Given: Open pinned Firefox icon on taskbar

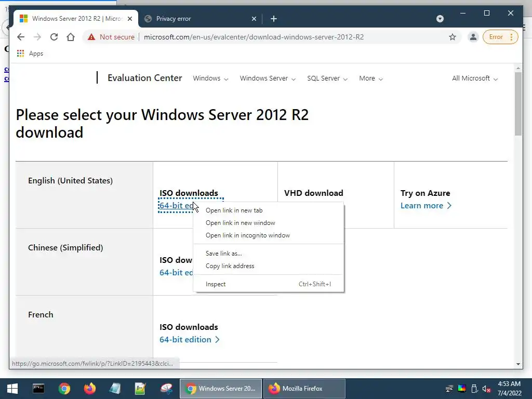Looking at the screenshot, I should click(89, 389).
